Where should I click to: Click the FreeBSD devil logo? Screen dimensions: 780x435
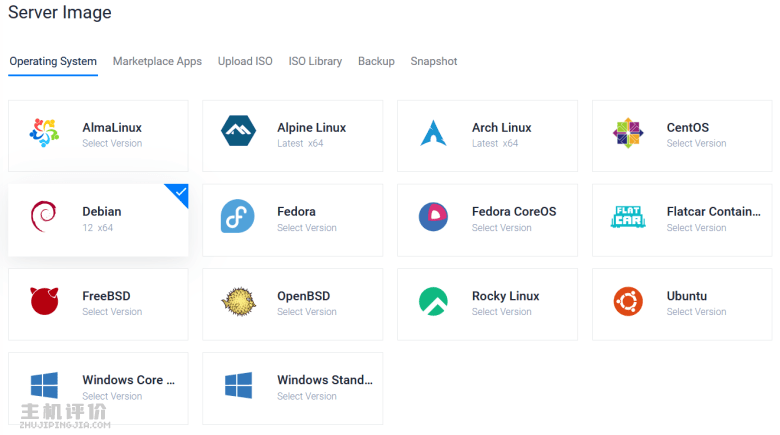[44, 301]
